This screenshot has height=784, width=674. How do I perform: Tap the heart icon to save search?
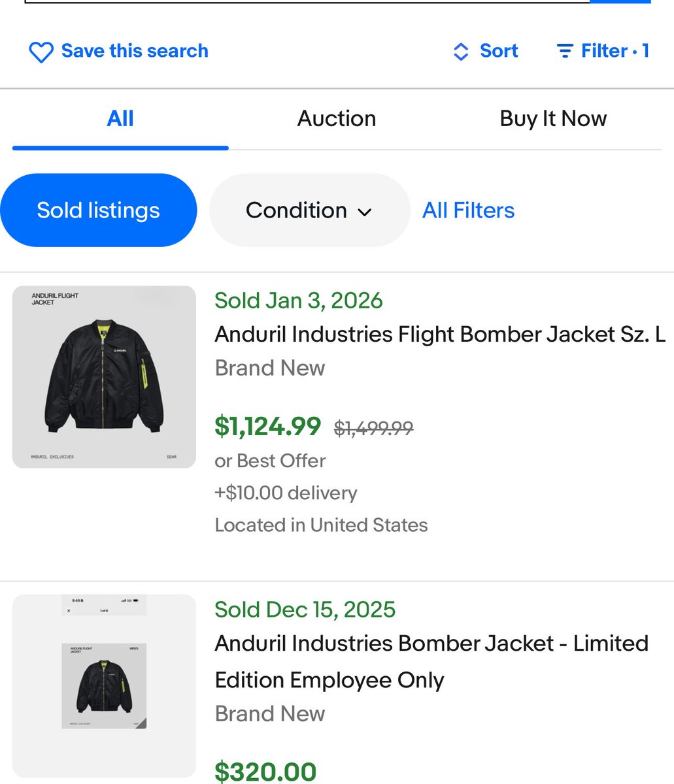point(41,52)
